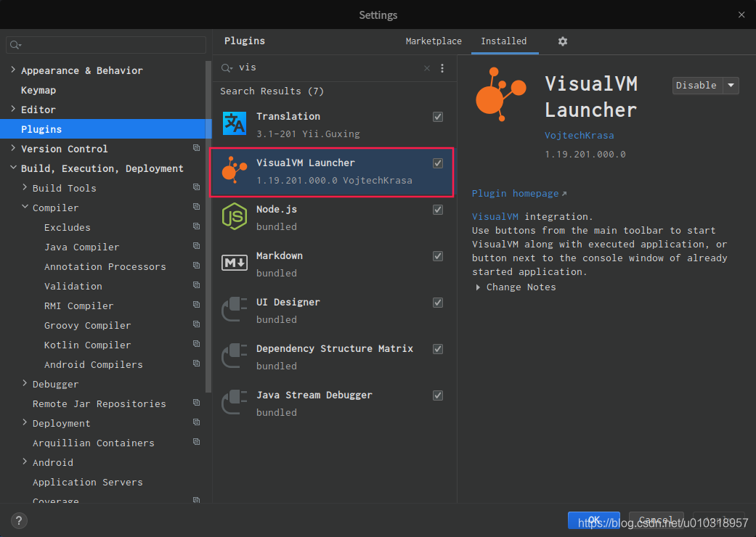Click large VisualVM logo in details pane

coord(500,95)
